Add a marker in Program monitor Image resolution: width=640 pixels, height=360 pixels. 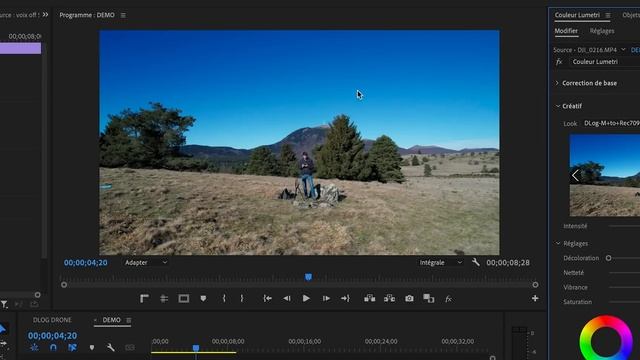[203, 298]
